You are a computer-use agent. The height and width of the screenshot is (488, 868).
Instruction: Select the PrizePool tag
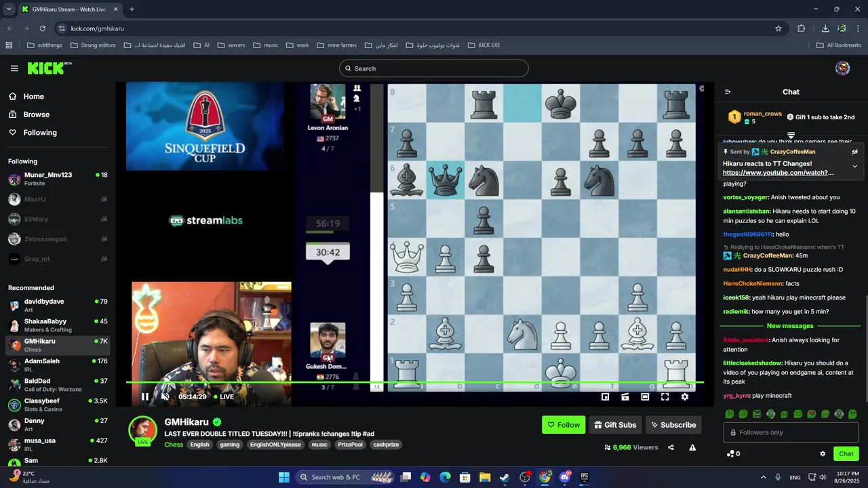(x=350, y=445)
